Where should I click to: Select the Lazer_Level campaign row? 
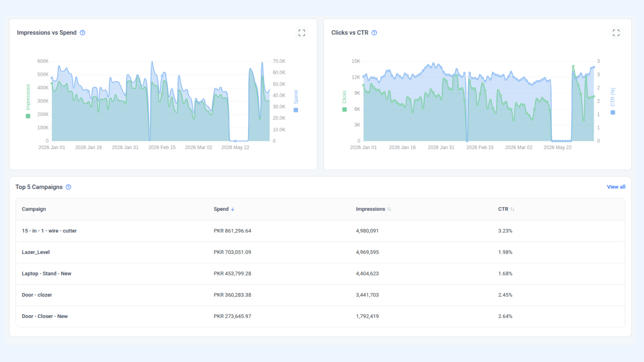pos(320,252)
